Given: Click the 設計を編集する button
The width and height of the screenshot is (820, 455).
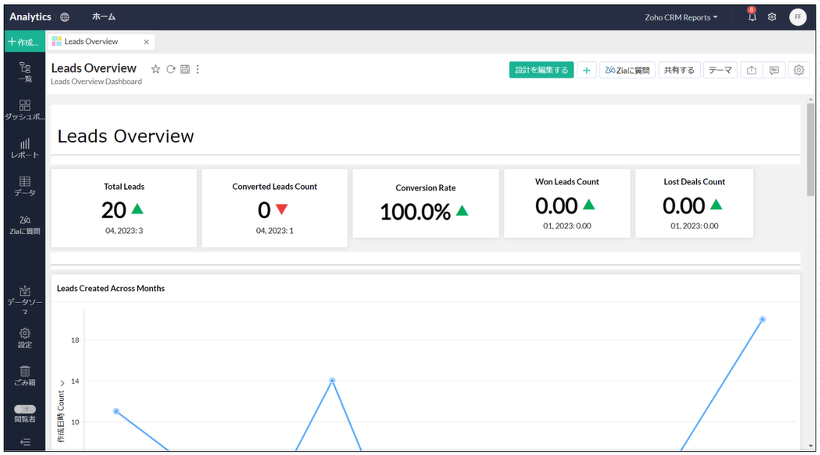Looking at the screenshot, I should [x=541, y=70].
